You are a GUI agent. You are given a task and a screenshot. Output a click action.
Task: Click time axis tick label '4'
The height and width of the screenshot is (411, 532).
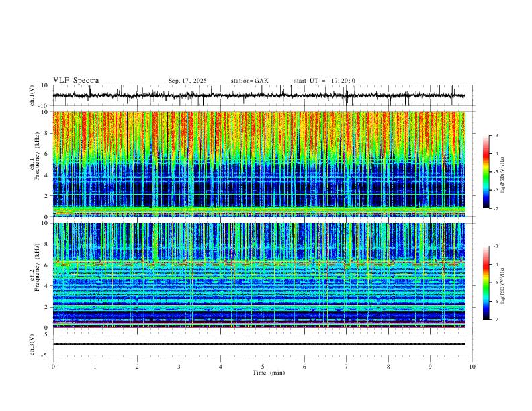point(220,367)
